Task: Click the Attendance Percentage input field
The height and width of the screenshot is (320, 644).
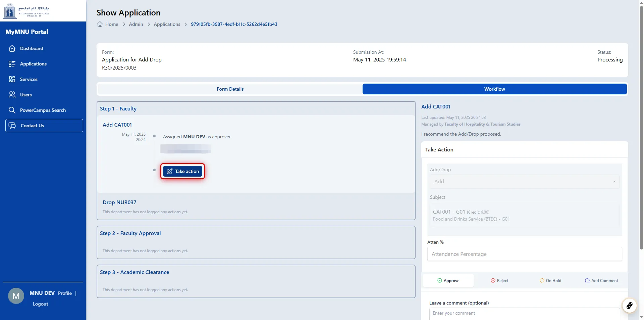Action: tap(525, 254)
